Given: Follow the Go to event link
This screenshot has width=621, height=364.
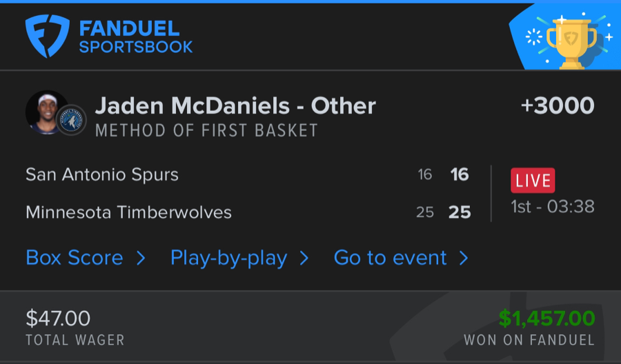Looking at the screenshot, I should pos(391,258).
